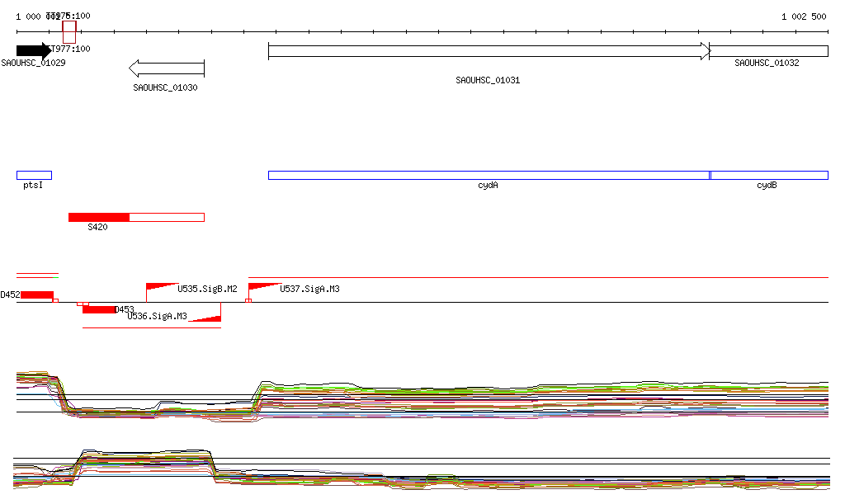Viewport: 845px width, 504px height.
Task: Click the cydA gene rectangle
Action: [489, 175]
